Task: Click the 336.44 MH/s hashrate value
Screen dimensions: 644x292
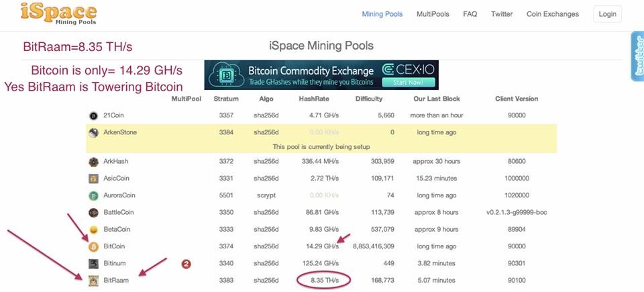Action: click(320, 161)
